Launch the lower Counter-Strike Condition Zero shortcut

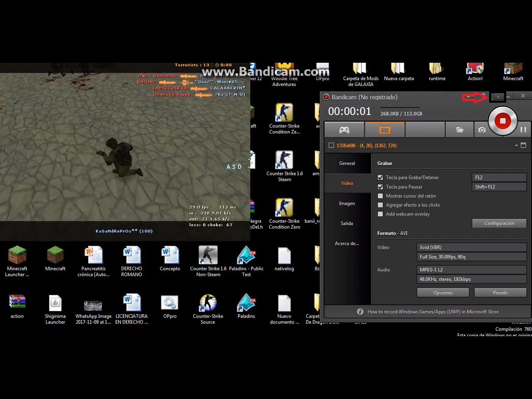click(x=284, y=214)
